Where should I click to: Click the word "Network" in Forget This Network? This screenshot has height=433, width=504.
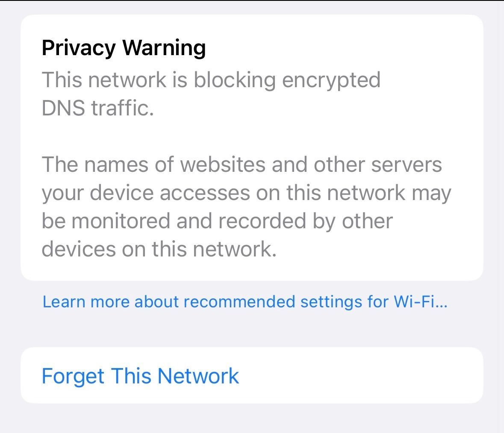coord(198,376)
